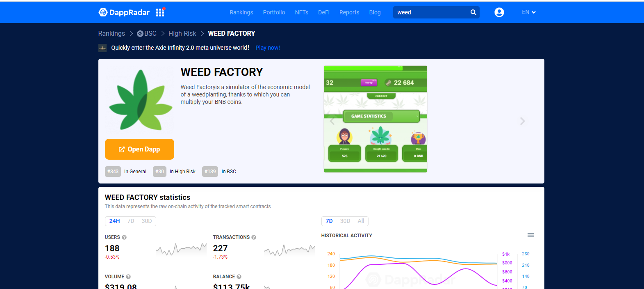This screenshot has height=289, width=644.
Task: Open Portfolio in the top navigation
Action: pos(274,12)
